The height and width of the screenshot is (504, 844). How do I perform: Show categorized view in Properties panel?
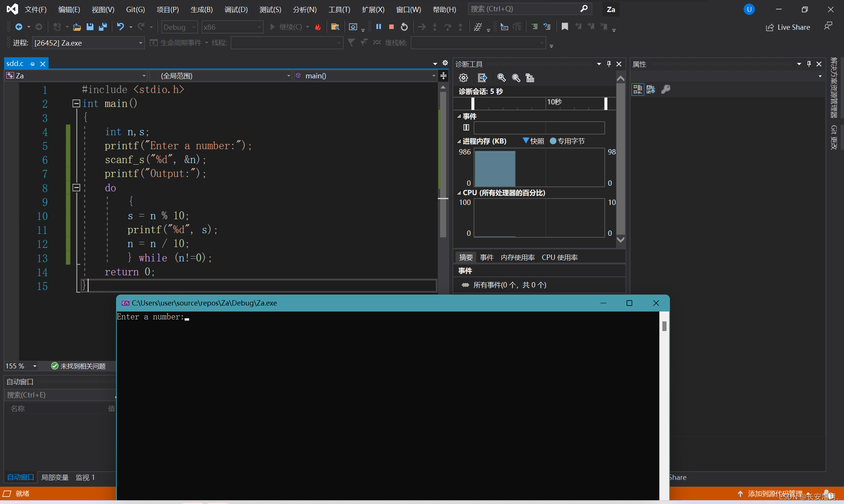click(x=638, y=89)
